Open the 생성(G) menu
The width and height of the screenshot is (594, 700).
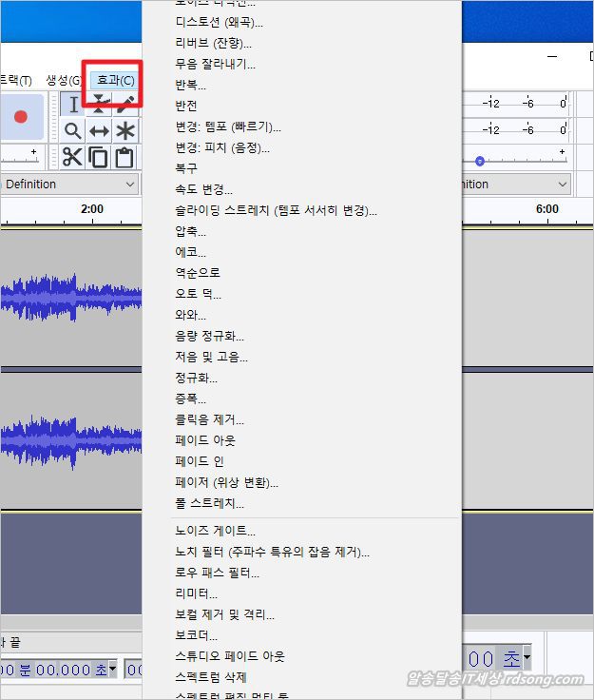(64, 80)
